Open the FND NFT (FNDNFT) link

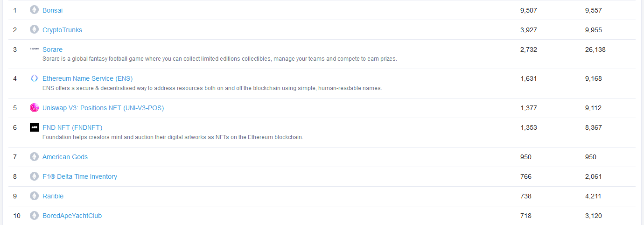click(72, 127)
